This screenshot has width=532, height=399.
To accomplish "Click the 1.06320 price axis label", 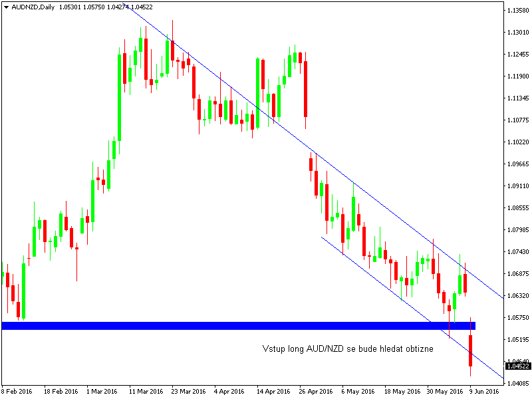I will point(518,295).
